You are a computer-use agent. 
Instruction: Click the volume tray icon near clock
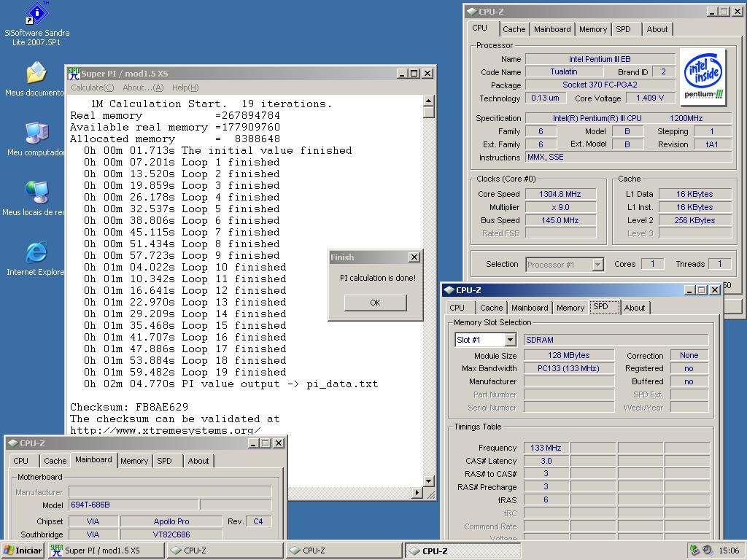coord(708,551)
